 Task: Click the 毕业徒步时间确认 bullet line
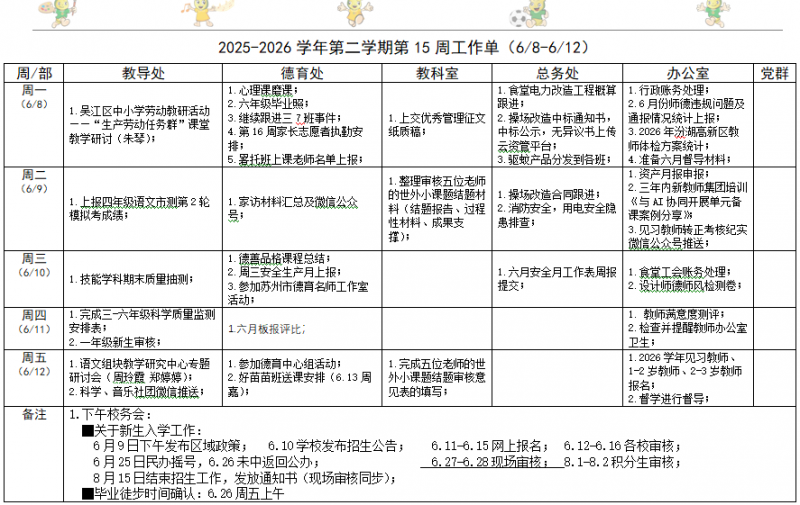183,493
